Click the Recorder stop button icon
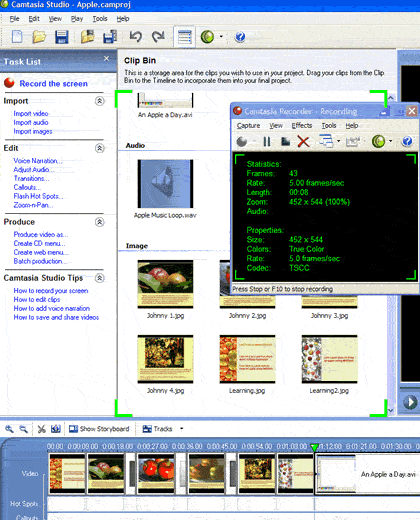420x520 pixels. (285, 142)
